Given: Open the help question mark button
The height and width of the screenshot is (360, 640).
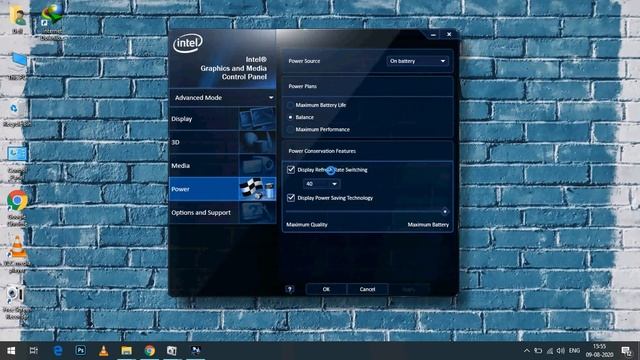Looking at the screenshot, I should click(289, 289).
